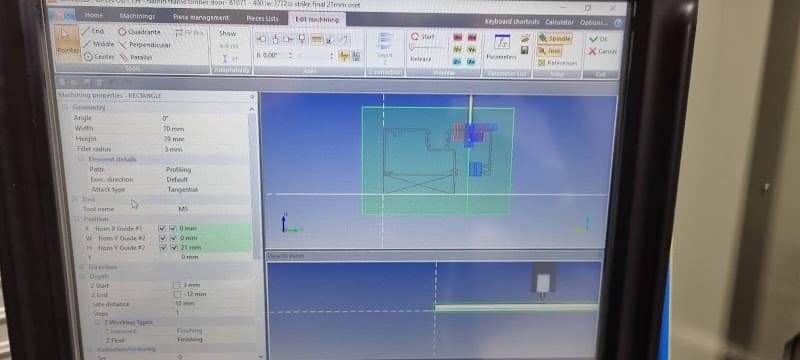Click the Fillet radius value 3 mm
Image resolution: width=800 pixels, height=360 pixels.
(x=173, y=149)
